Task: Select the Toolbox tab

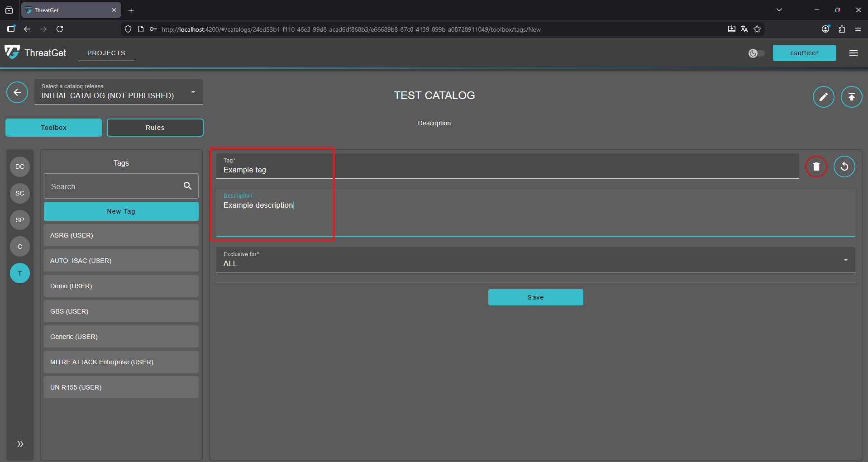Action: pyautogui.click(x=53, y=128)
